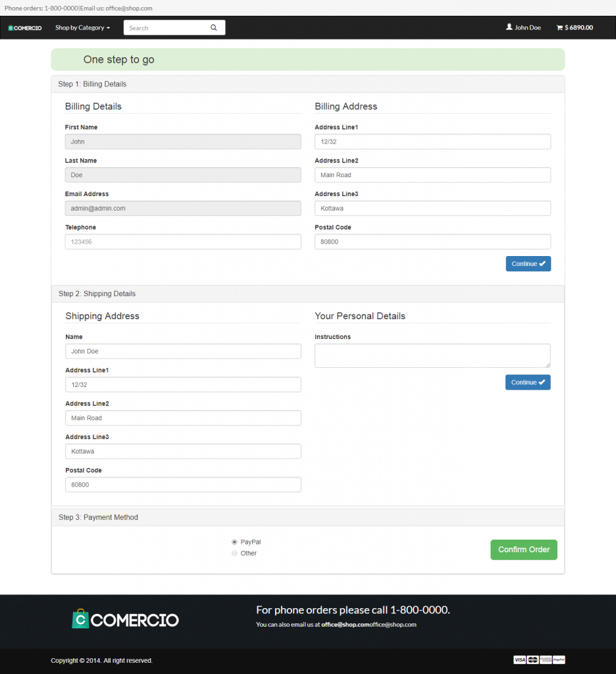Image resolution: width=616 pixels, height=674 pixels.
Task: Open the Step 3: Payment Method section
Action: 98,517
